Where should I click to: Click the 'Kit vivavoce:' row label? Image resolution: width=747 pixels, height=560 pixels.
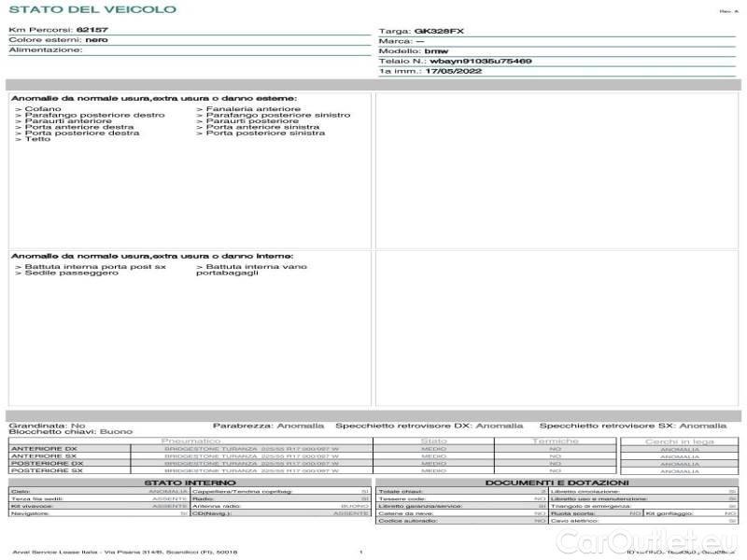coord(32,506)
